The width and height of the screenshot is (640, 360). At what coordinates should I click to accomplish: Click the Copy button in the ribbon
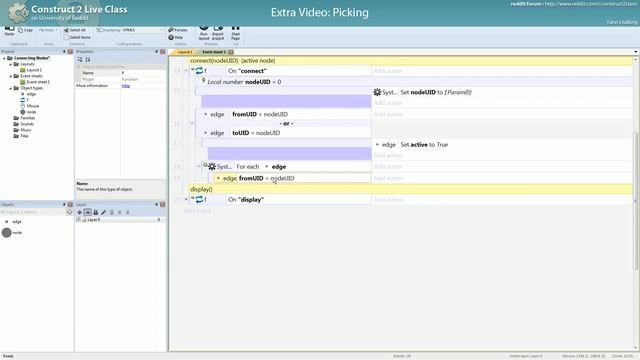pyautogui.click(x=26, y=30)
